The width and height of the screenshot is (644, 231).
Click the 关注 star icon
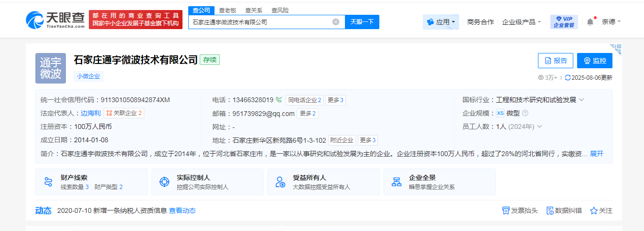tap(594, 210)
